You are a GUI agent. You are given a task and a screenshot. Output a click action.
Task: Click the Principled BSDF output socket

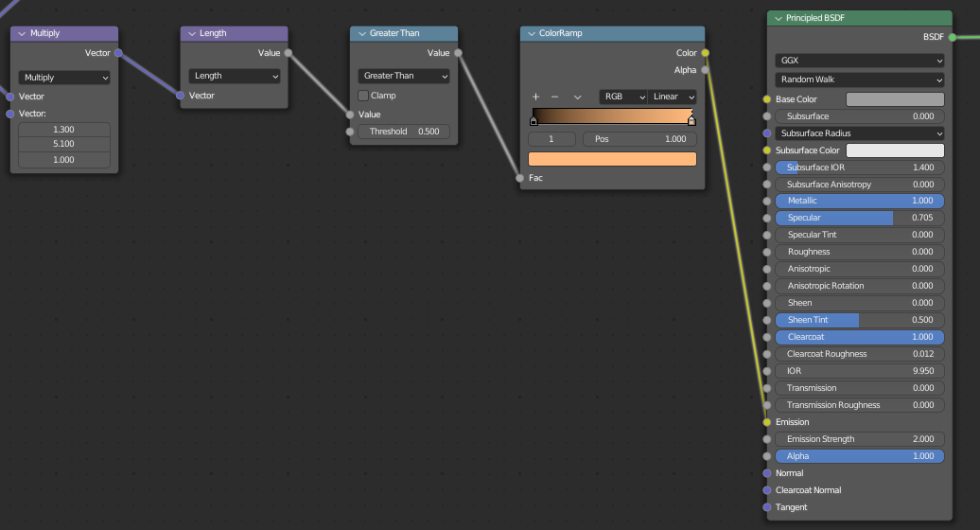[x=952, y=37]
